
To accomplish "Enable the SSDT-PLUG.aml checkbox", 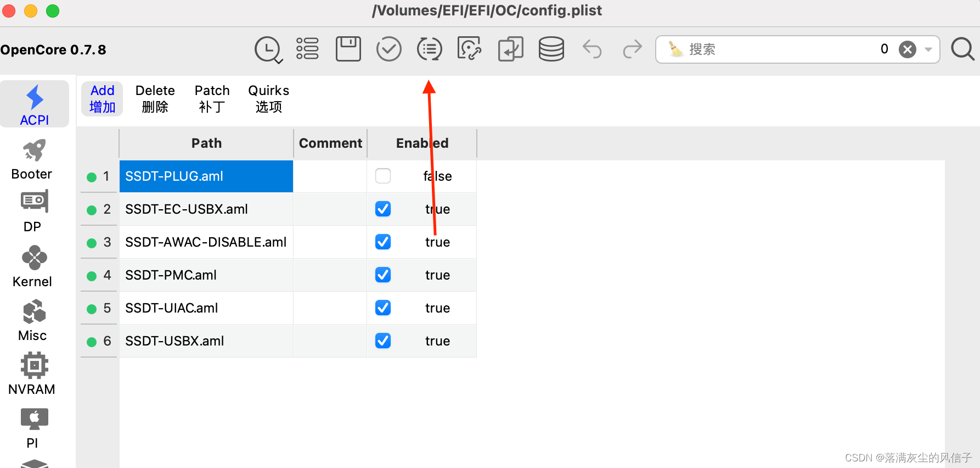I will click(383, 176).
